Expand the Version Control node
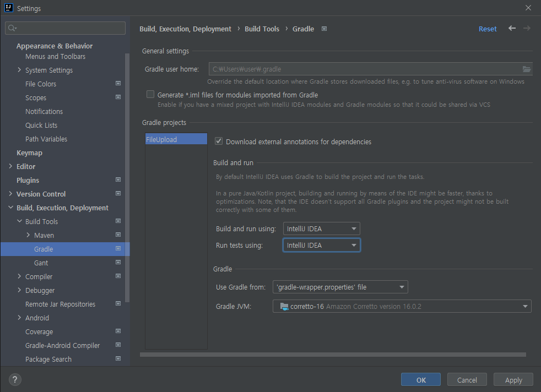The height and width of the screenshot is (392, 541). (10, 194)
